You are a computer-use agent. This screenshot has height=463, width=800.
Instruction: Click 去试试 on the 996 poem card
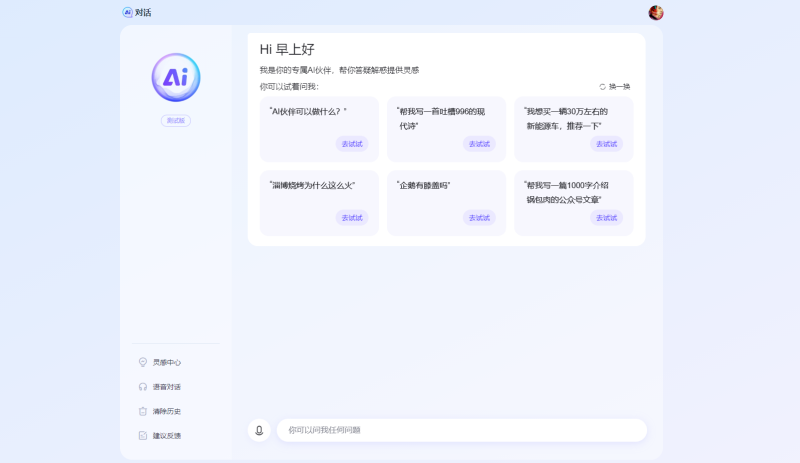tap(479, 144)
